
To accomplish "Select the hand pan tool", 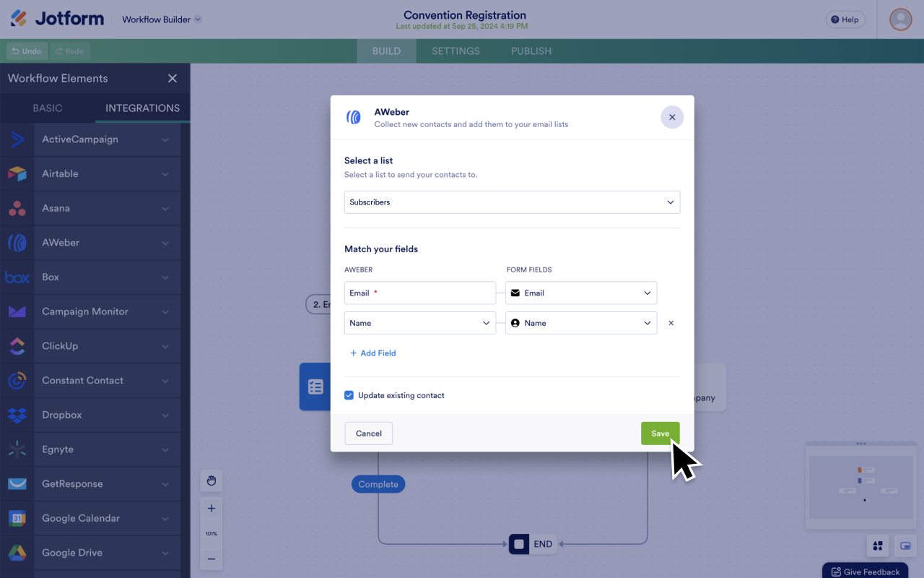I will [x=212, y=480].
